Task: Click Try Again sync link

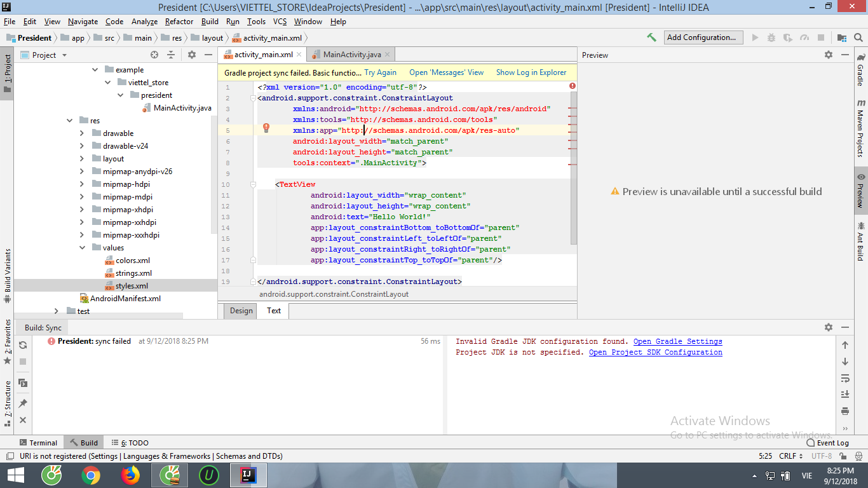Action: (x=380, y=72)
